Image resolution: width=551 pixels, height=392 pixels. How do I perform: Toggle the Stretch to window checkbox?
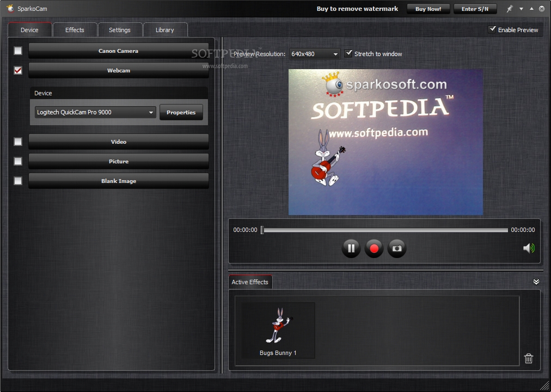[x=348, y=53]
